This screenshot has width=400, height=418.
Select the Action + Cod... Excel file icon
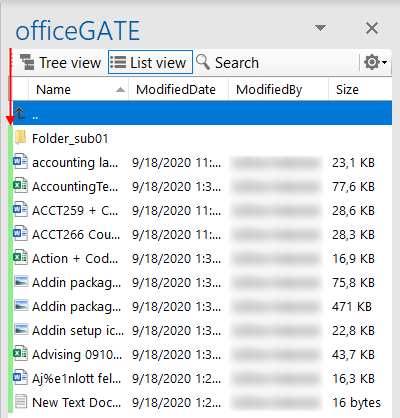click(20, 258)
